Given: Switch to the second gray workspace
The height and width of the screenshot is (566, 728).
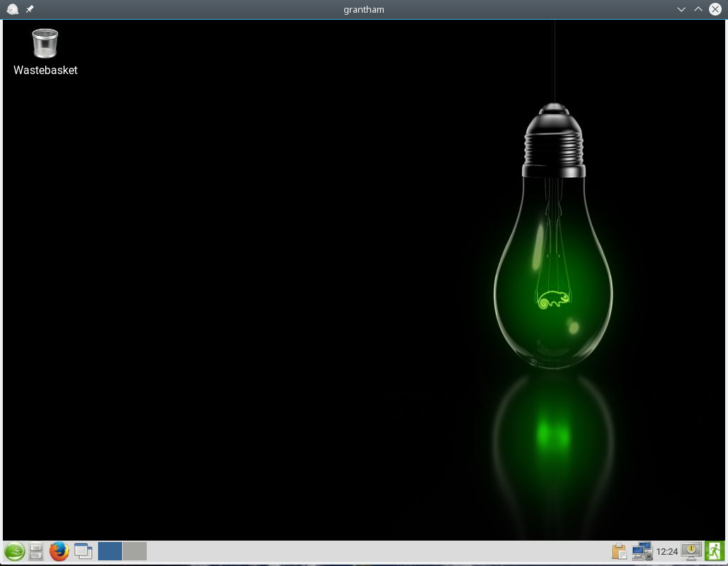Looking at the screenshot, I should pyautogui.click(x=135, y=551).
